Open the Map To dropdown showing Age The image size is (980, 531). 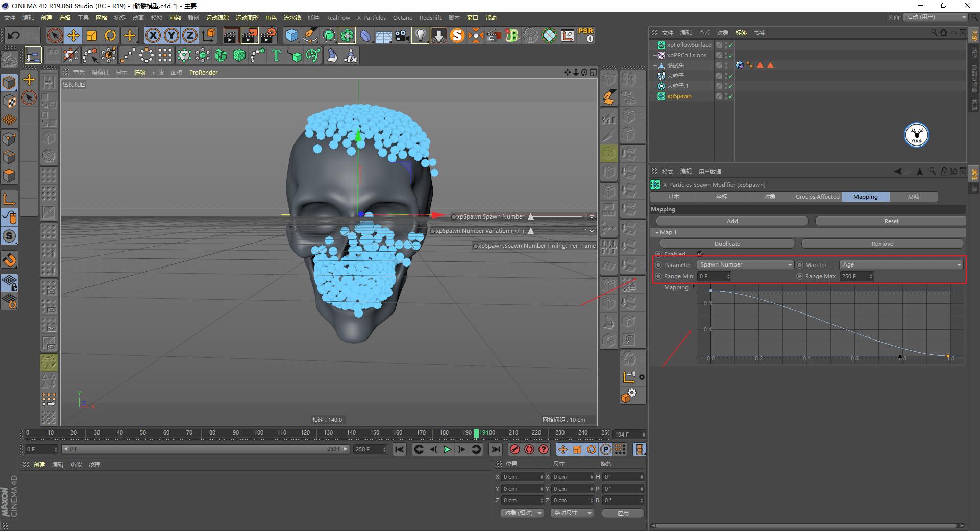[x=900, y=264]
